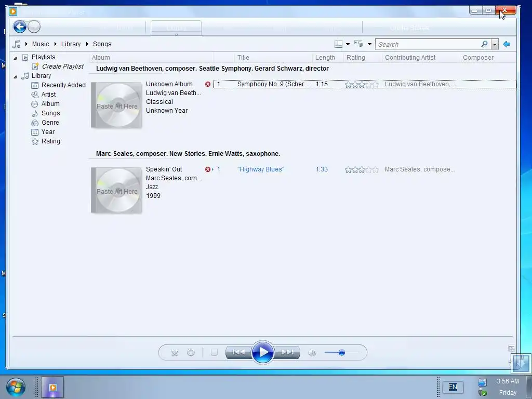The height and width of the screenshot is (399, 532).
Task: Sort by the Length column header
Action: coord(328,58)
